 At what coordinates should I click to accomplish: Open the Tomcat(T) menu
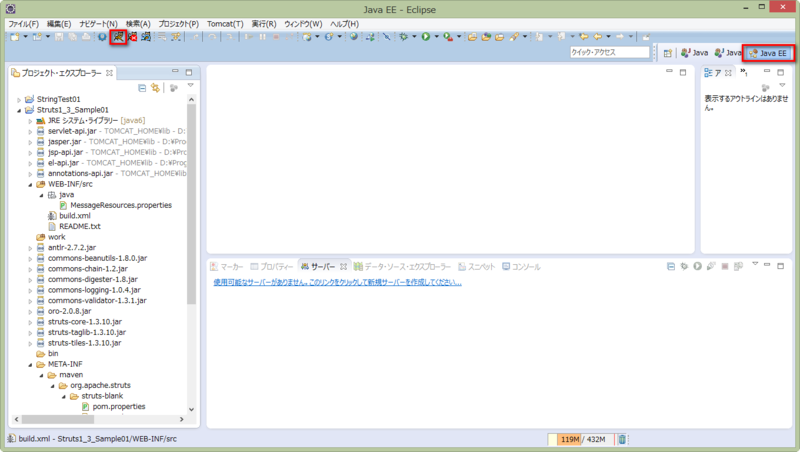[225, 24]
